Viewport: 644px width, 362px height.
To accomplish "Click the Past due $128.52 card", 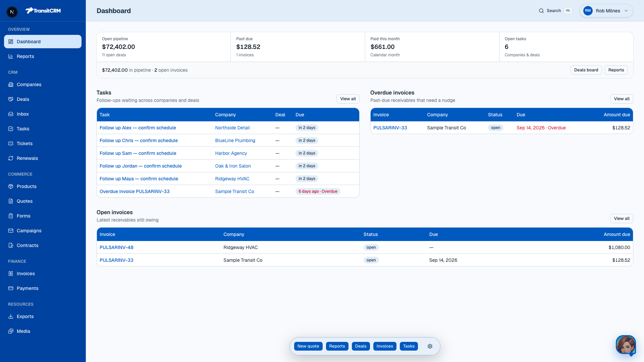I will click(x=298, y=47).
